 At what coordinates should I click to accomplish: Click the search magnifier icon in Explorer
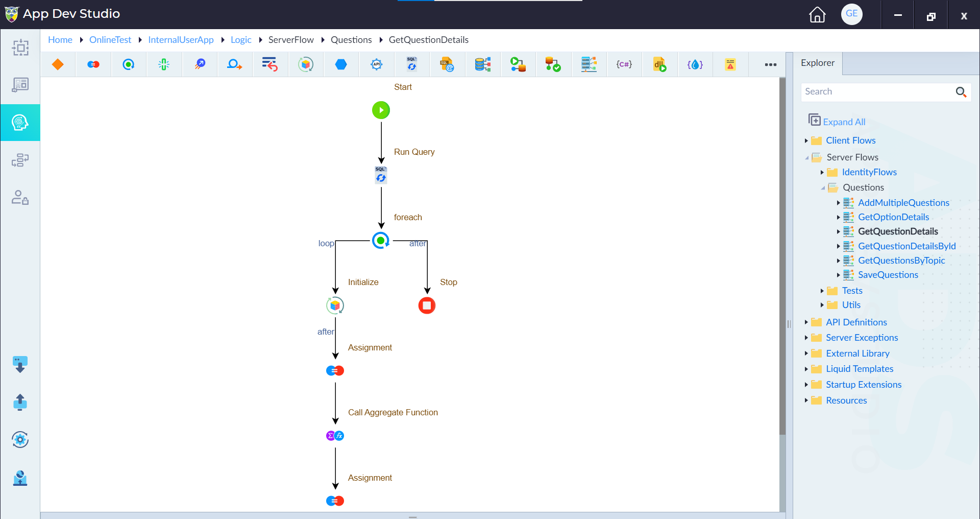[x=961, y=92]
